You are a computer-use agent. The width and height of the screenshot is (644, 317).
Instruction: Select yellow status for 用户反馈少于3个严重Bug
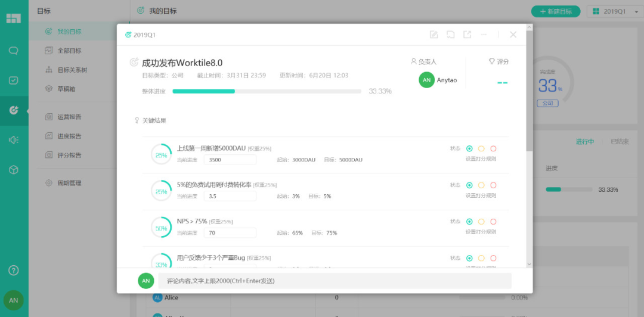coord(481,258)
